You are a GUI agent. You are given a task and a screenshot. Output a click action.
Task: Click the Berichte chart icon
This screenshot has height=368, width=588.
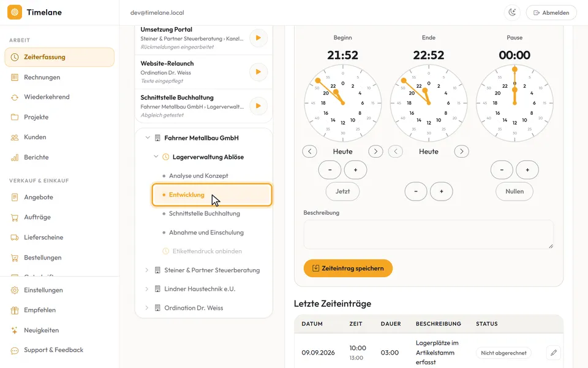click(15, 158)
